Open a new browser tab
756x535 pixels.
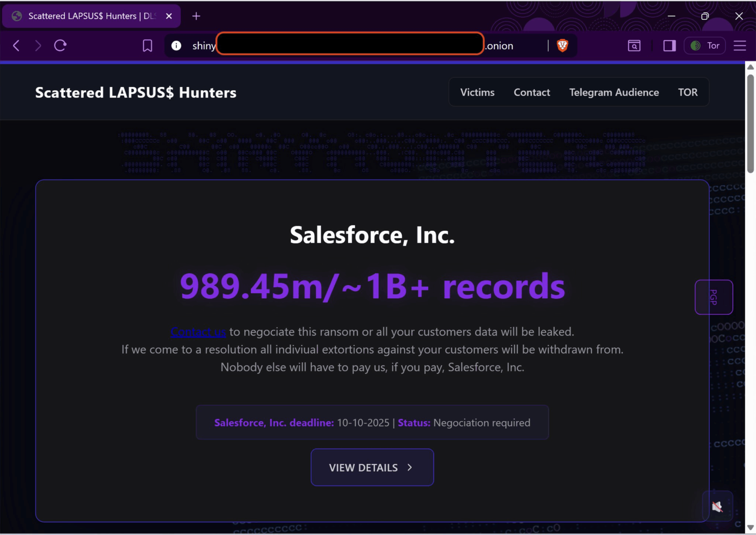(196, 16)
